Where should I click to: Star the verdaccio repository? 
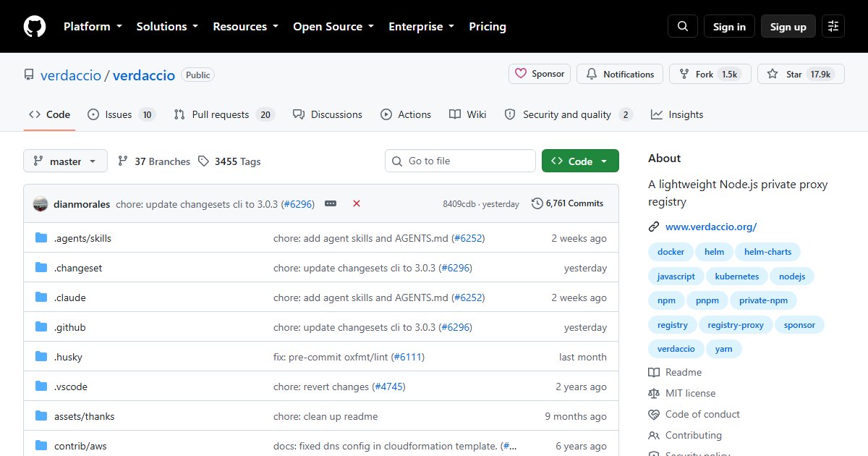(x=801, y=74)
